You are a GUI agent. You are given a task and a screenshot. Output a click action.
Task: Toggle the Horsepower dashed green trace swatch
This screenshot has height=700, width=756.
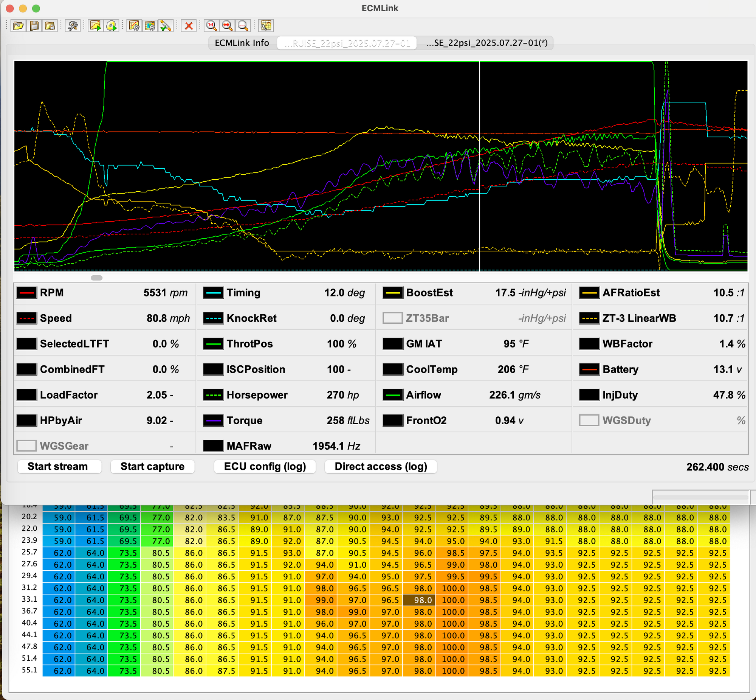pos(213,395)
